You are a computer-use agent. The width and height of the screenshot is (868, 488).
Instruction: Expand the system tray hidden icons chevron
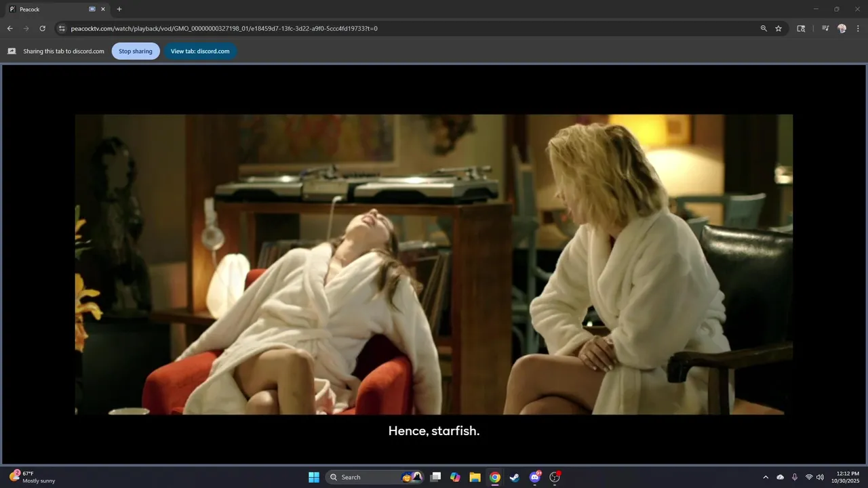click(766, 477)
